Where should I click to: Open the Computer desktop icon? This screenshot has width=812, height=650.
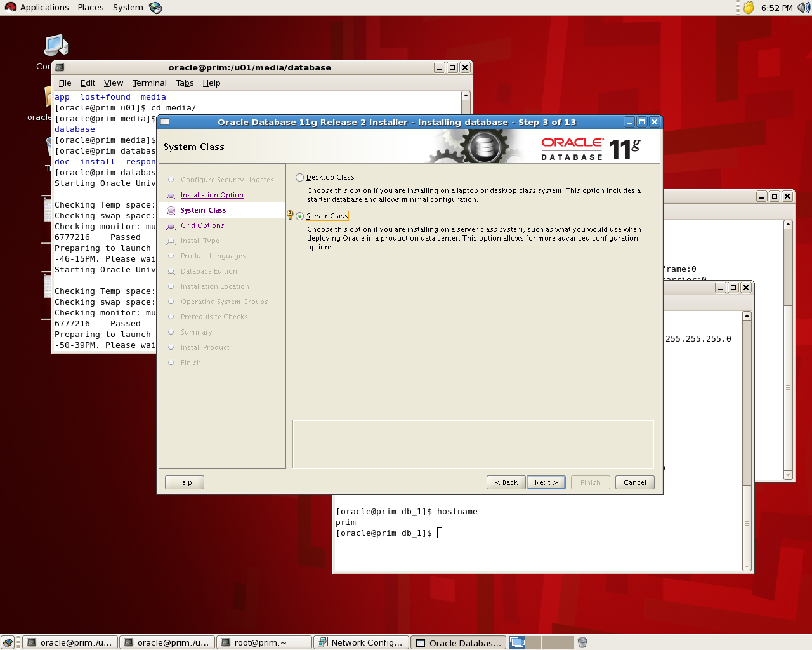[x=56, y=47]
